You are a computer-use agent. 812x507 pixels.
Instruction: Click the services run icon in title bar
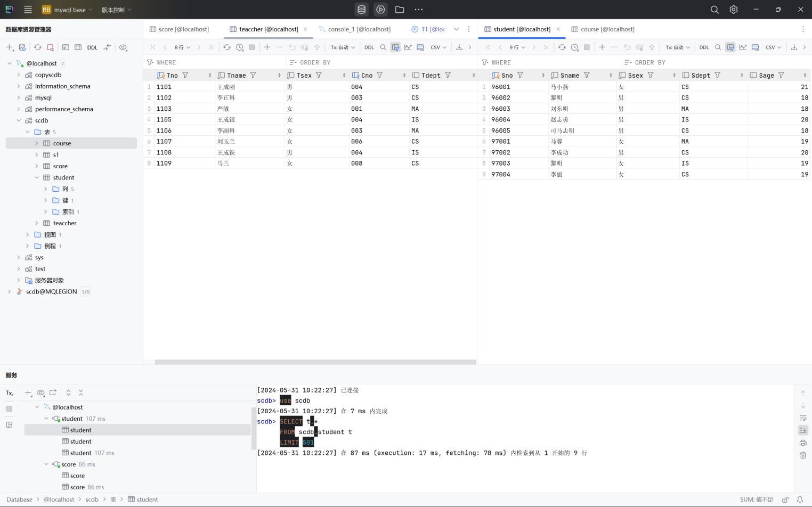pos(380,10)
